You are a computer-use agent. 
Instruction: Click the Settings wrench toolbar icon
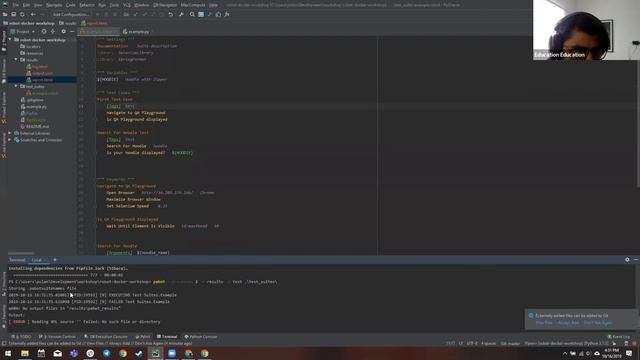pos(181,14)
